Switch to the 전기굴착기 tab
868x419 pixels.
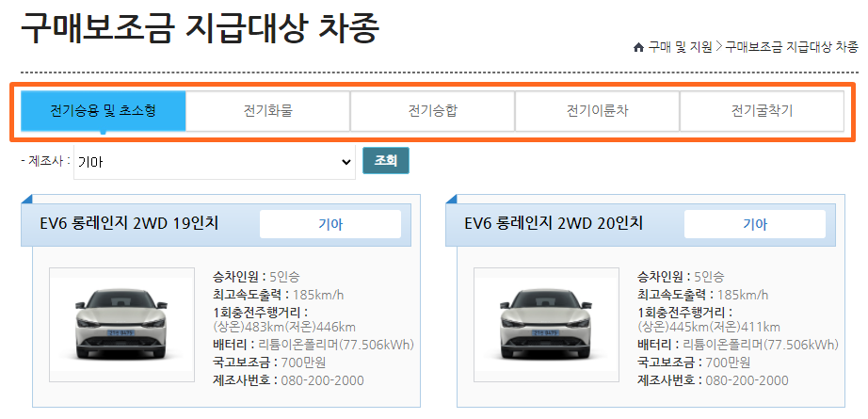[x=762, y=111]
